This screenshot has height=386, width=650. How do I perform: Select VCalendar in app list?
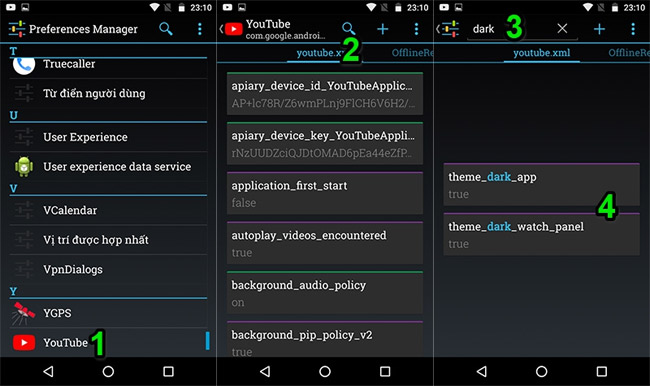point(108,211)
